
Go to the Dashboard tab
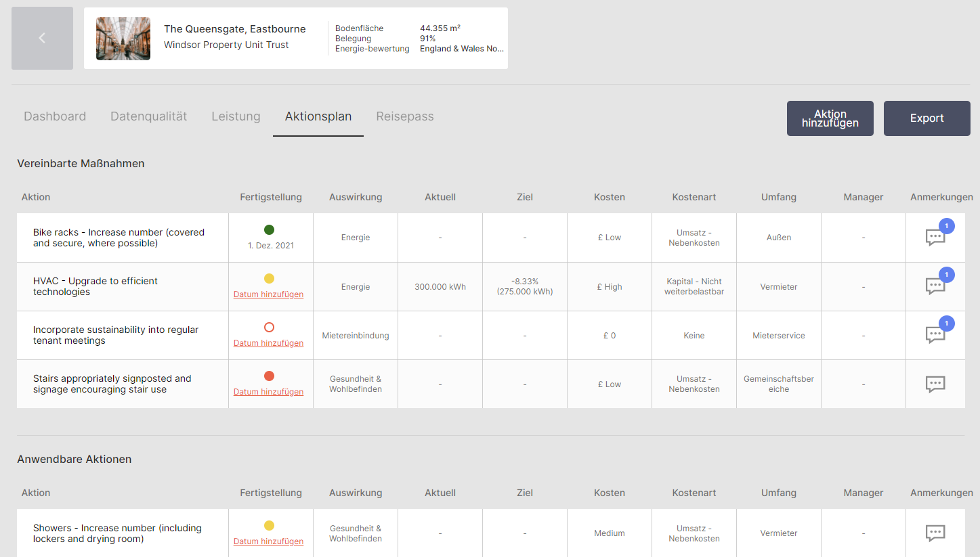pos(55,116)
